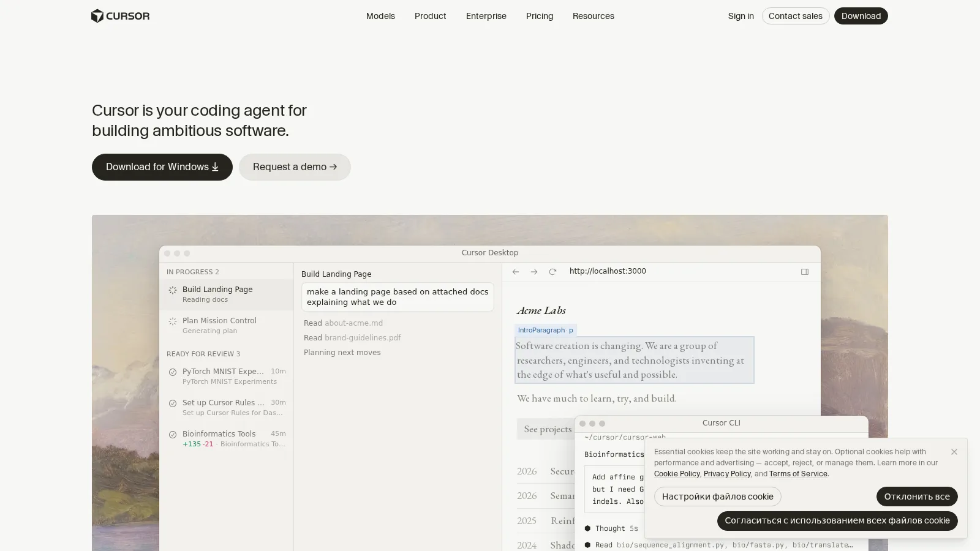Viewport: 980px width, 551px height.
Task: Click the reload icon beside localhost URL
Action: [x=552, y=272]
